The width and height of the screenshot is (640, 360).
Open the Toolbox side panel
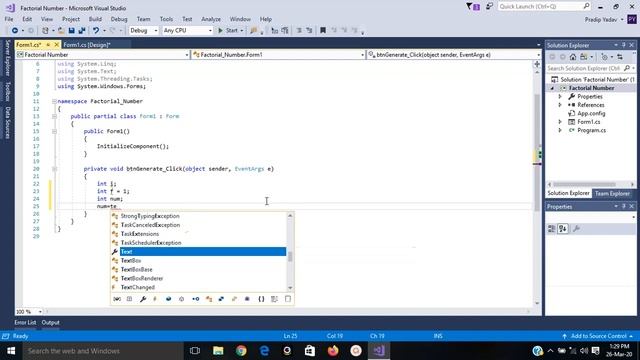(x=7, y=91)
